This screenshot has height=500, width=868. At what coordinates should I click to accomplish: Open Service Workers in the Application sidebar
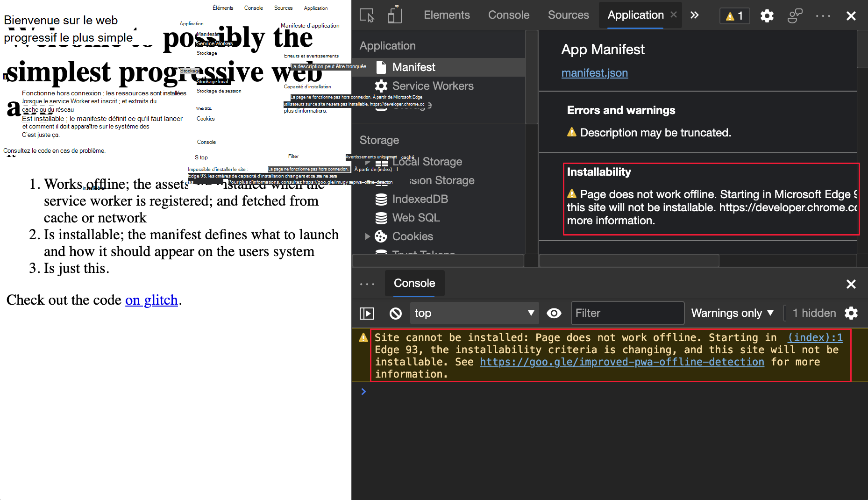(x=432, y=86)
